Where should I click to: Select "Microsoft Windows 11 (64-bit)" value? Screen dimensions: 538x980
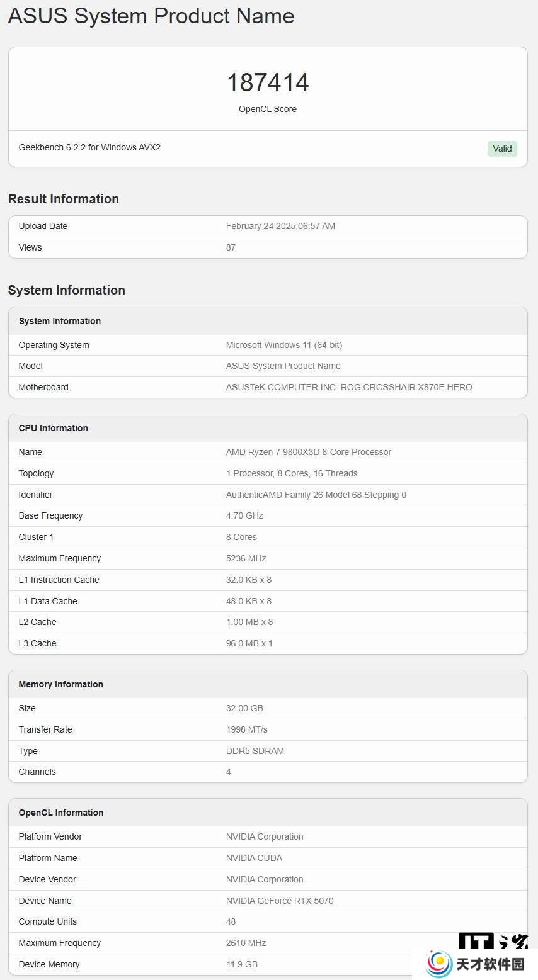[284, 345]
